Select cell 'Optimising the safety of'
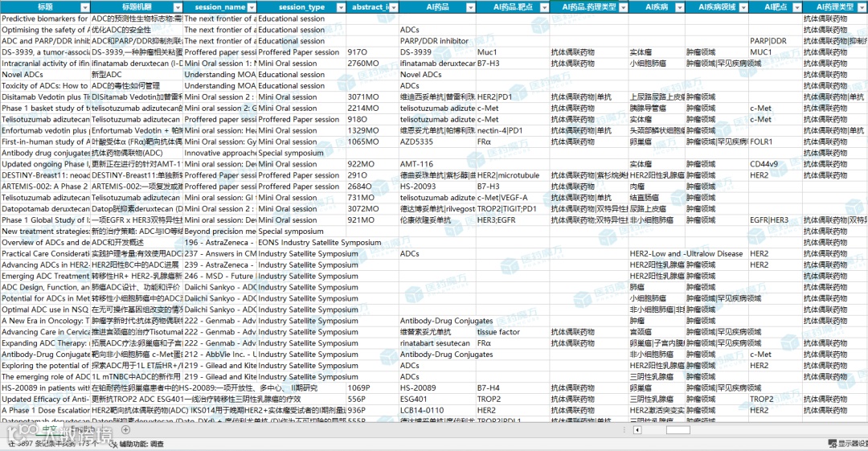The height and width of the screenshot is (451, 868). click(x=45, y=30)
